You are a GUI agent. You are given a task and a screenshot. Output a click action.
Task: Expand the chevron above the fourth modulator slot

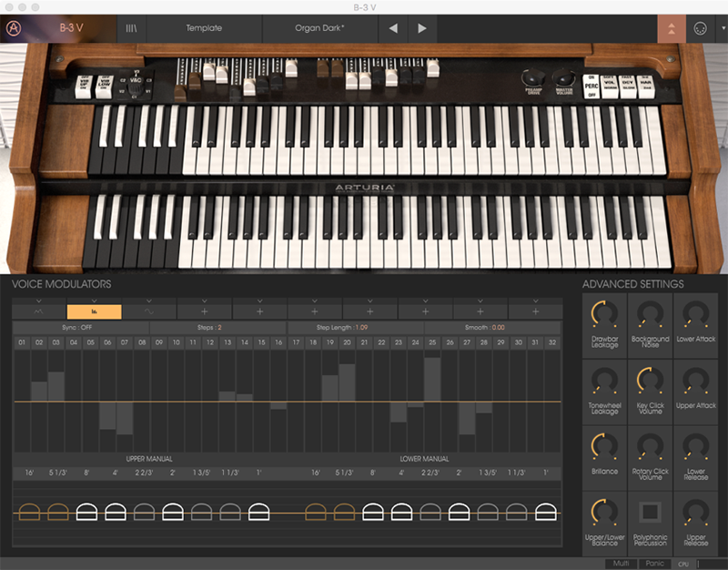[204, 301]
